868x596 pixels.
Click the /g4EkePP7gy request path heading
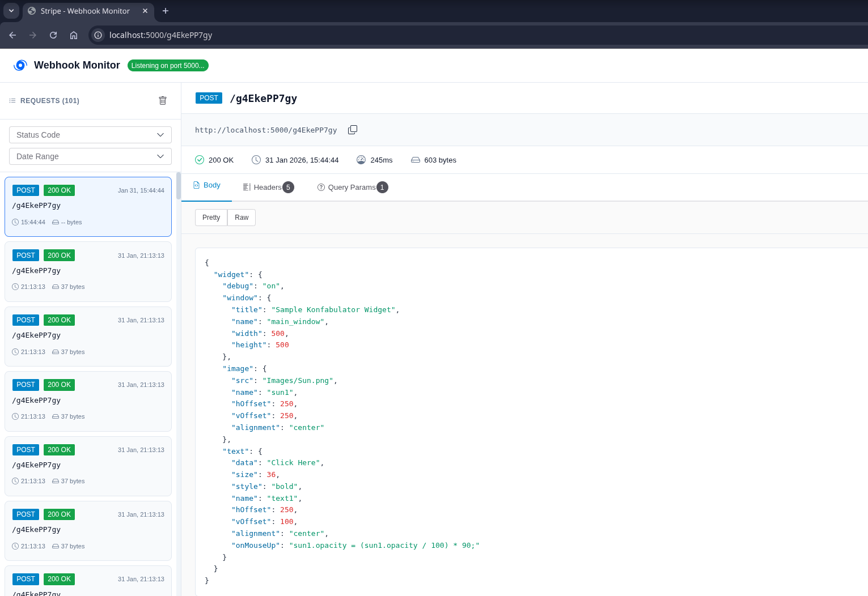click(x=263, y=99)
